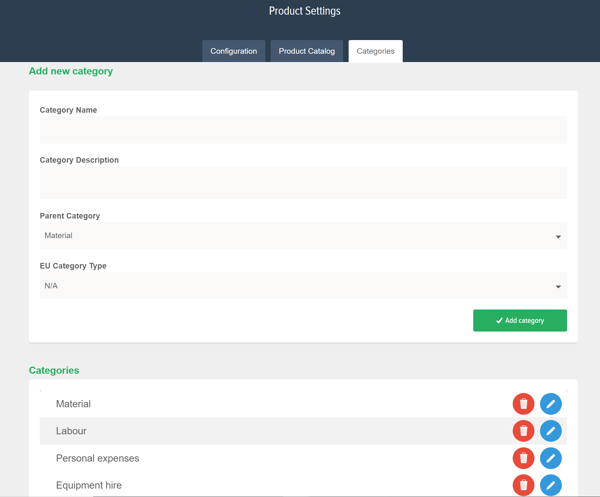The height and width of the screenshot is (497, 600).
Task: Open the Configuration tab
Action: (x=233, y=51)
